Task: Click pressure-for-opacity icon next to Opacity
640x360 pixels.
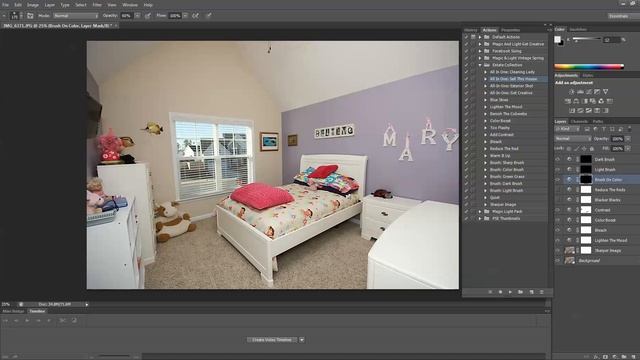Action: coord(148,16)
